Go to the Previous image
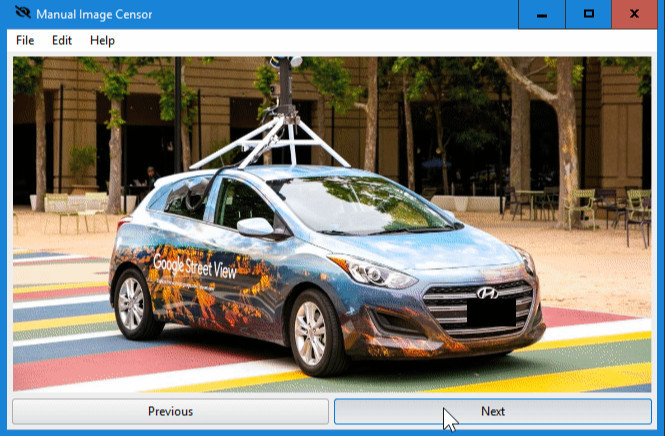The height and width of the screenshot is (436, 665). pyautogui.click(x=170, y=411)
